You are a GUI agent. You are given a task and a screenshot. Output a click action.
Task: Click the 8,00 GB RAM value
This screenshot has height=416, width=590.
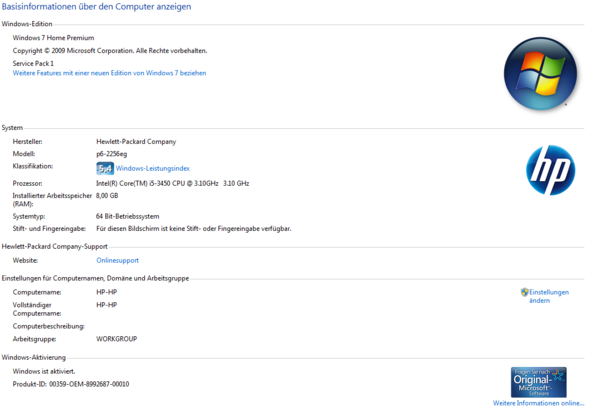pyautogui.click(x=107, y=196)
